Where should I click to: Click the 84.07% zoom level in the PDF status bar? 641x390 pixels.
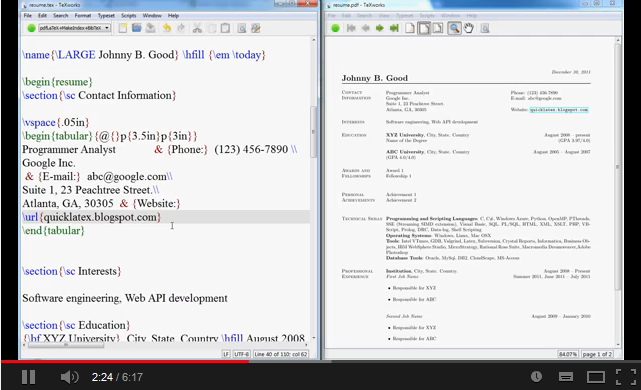tap(567, 354)
